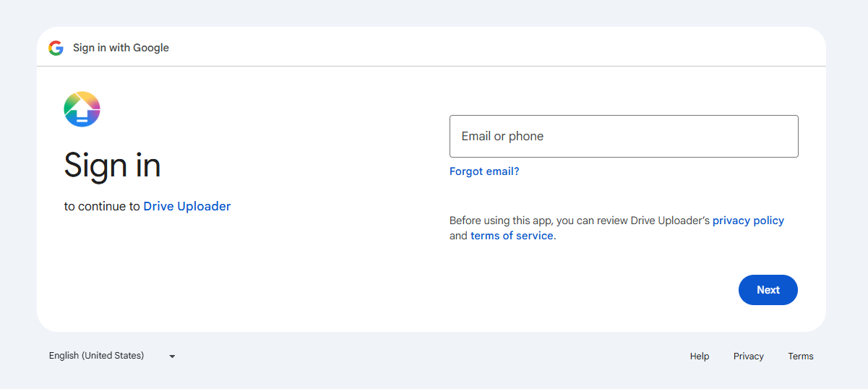Image resolution: width=868 pixels, height=389 pixels.
Task: Open the Terms footer link
Action: (801, 356)
